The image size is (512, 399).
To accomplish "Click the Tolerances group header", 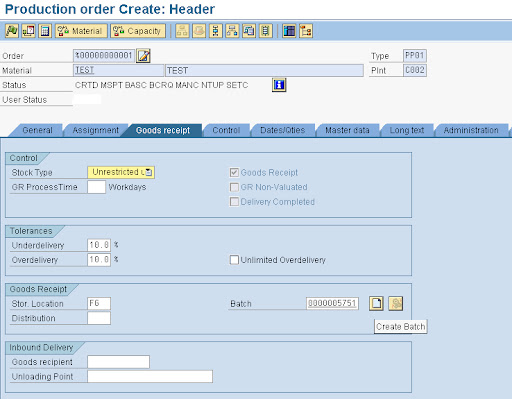I will coord(31,231).
